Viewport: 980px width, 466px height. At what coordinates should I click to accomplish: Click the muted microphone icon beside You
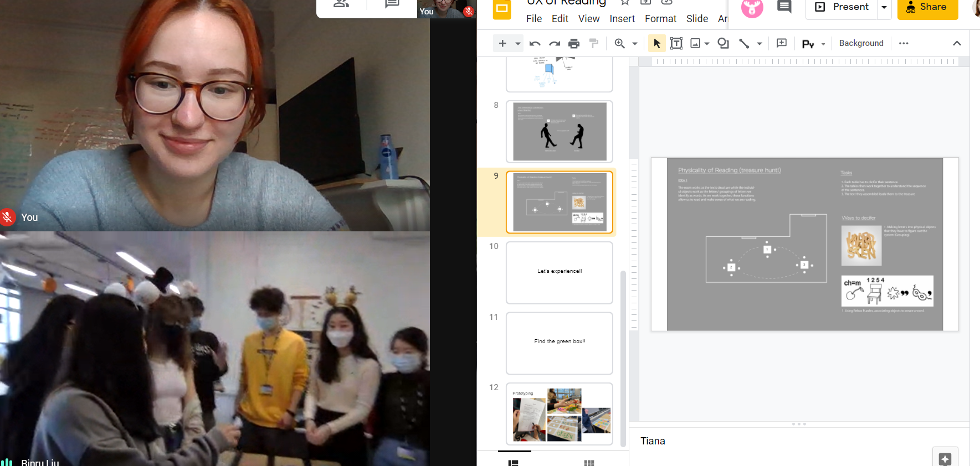7,218
